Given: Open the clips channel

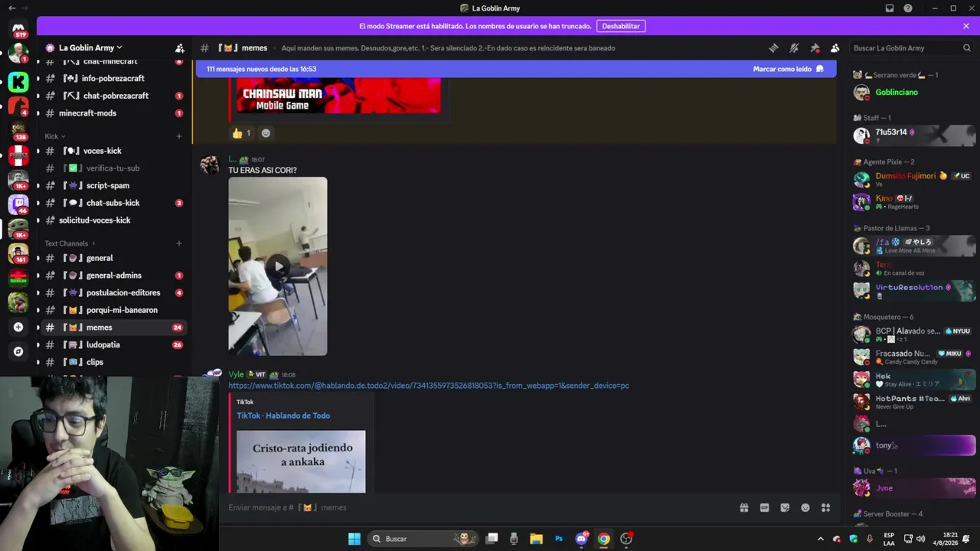Looking at the screenshot, I should tap(113, 362).
